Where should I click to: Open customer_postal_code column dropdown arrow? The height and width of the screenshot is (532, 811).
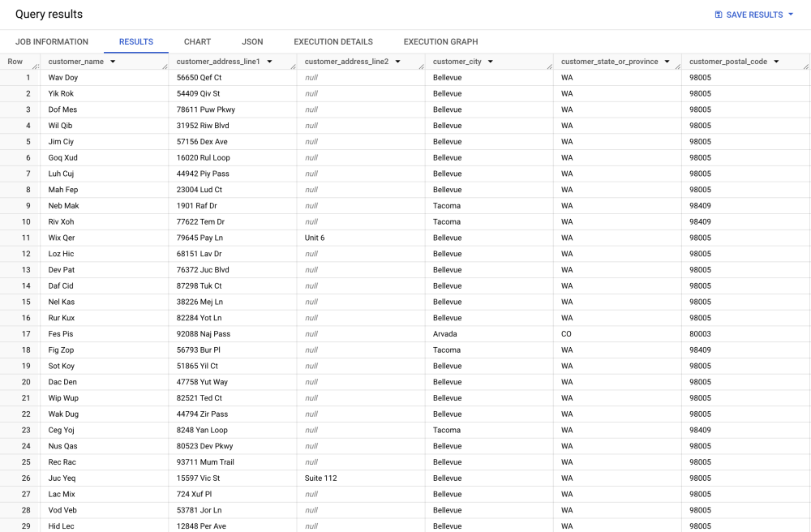(776, 62)
